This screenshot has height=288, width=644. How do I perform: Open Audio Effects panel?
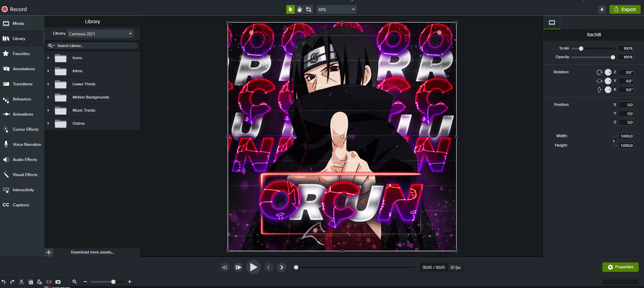click(x=22, y=160)
